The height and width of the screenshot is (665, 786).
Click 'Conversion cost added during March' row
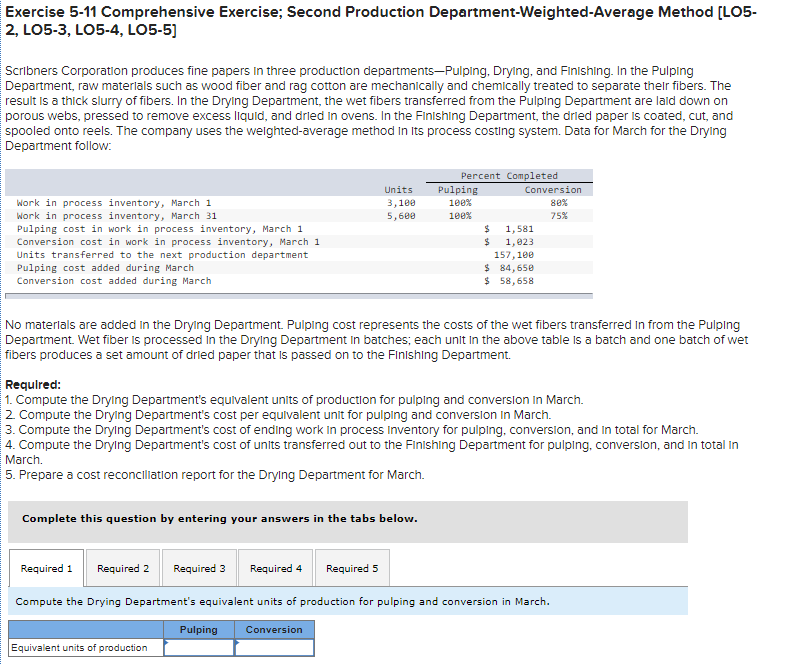299,281
